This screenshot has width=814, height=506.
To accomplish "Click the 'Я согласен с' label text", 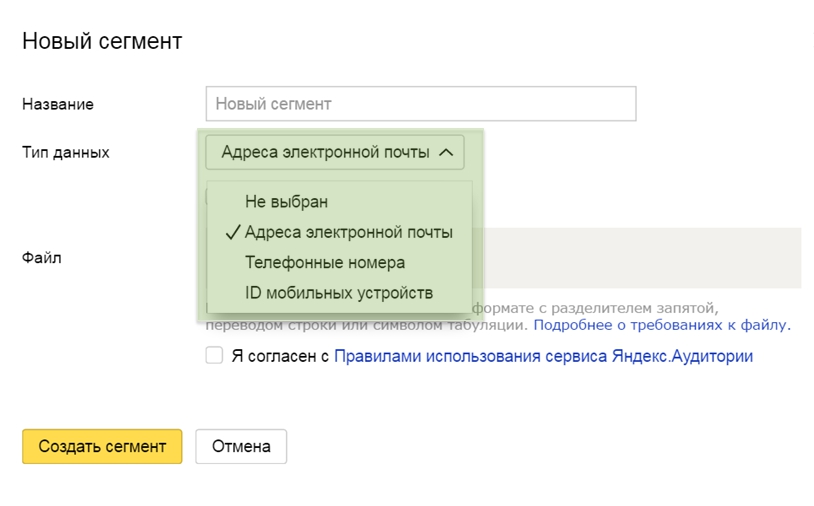I will pos(280,356).
